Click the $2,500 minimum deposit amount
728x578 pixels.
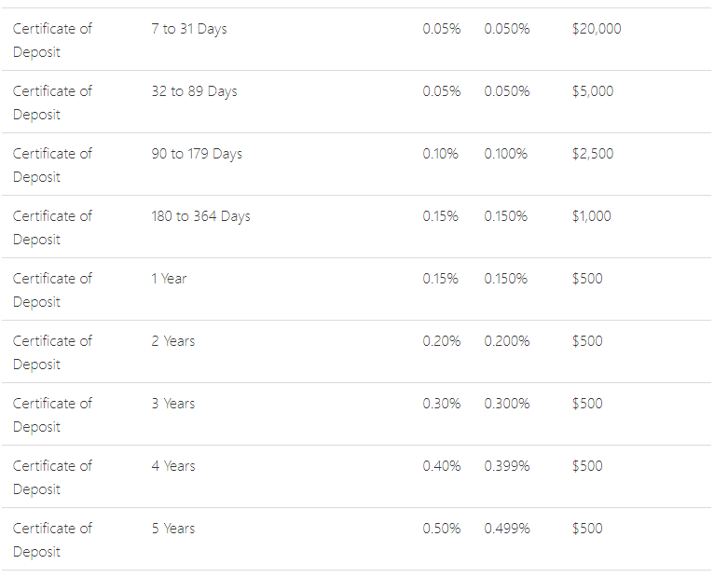(593, 154)
